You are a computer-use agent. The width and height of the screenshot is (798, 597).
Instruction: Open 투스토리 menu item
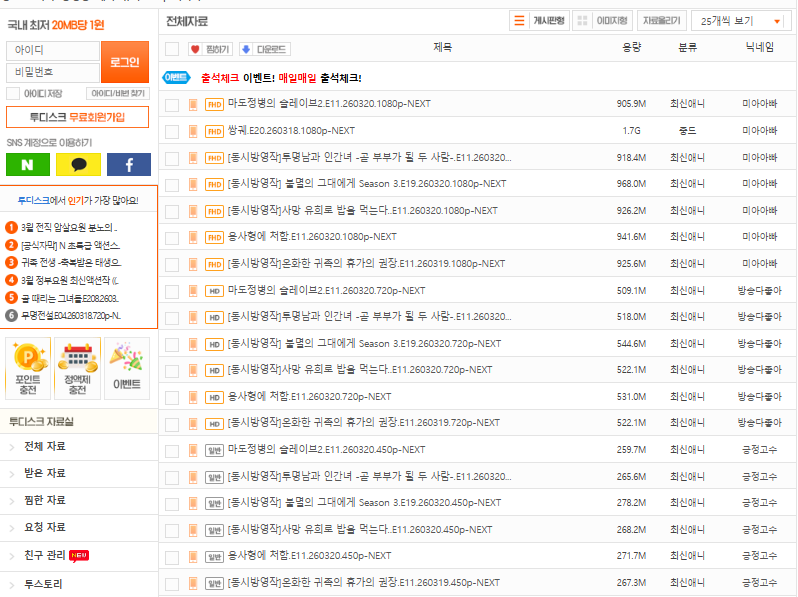(x=43, y=584)
